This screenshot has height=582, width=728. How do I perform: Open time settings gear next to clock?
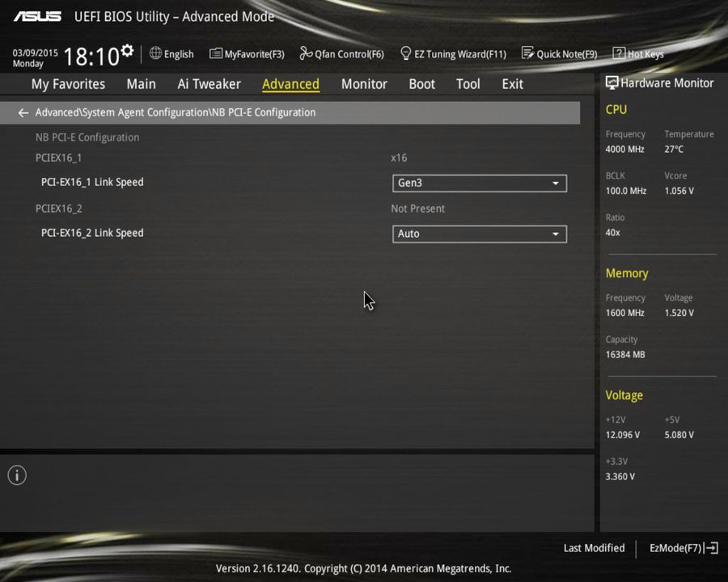tap(125, 48)
